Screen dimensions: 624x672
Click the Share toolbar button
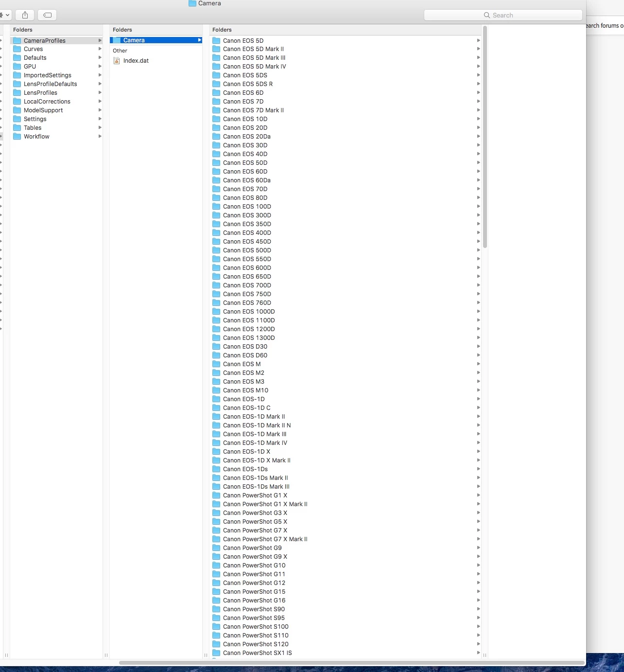(x=25, y=15)
